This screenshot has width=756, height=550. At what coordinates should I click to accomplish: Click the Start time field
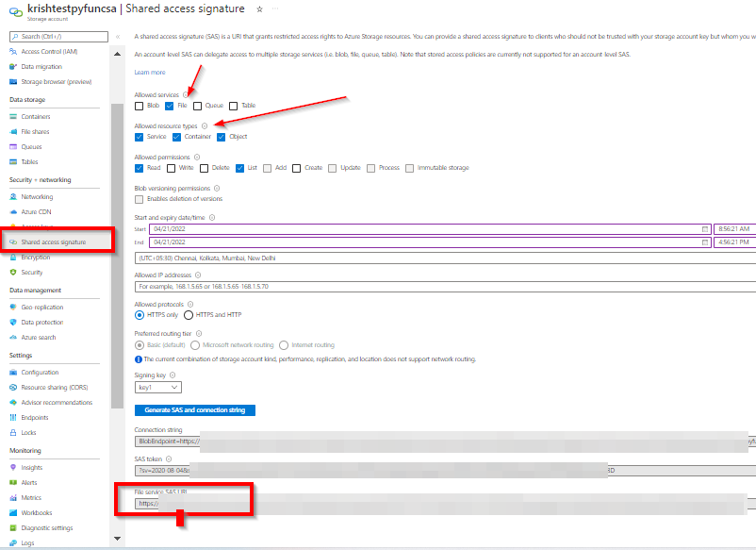pyautogui.click(x=734, y=229)
